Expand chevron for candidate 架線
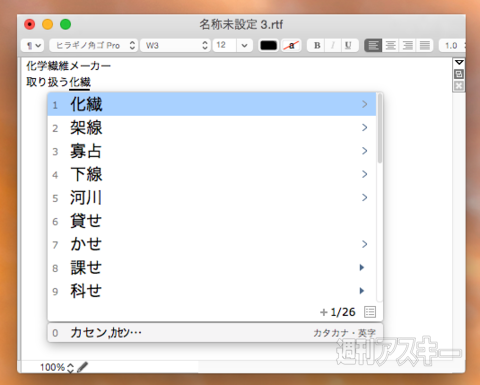The height and width of the screenshot is (385, 480). pyautogui.click(x=365, y=128)
